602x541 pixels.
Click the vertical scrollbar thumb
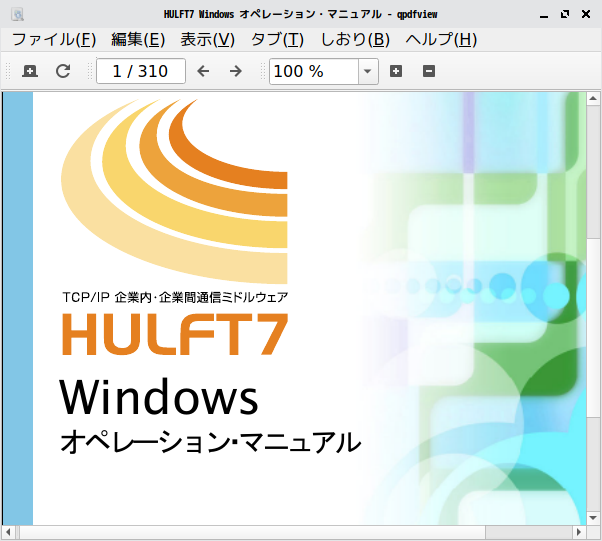(x=593, y=328)
